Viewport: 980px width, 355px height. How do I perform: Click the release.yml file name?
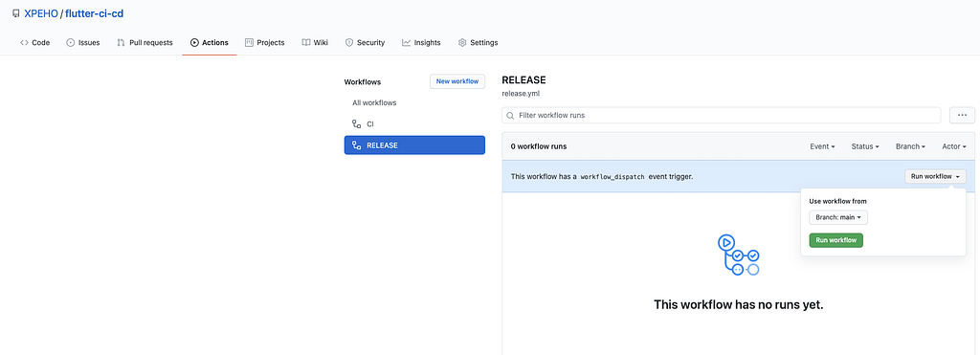(520, 94)
